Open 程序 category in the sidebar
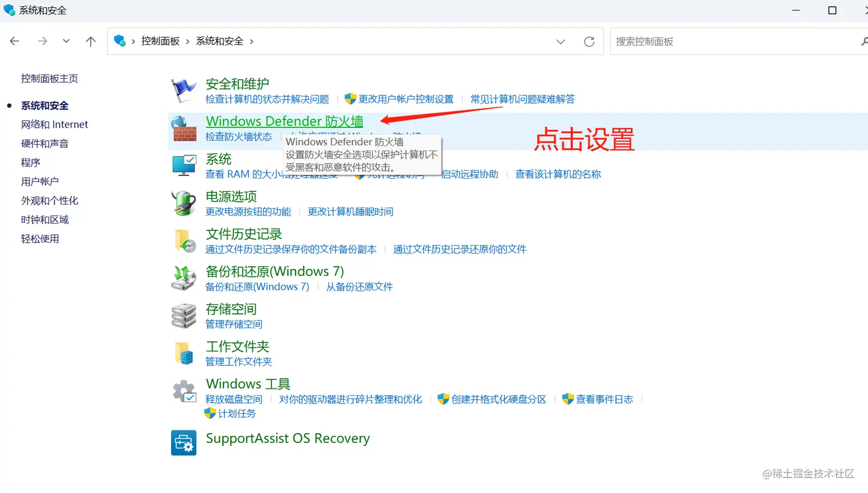The image size is (868, 493). click(30, 163)
